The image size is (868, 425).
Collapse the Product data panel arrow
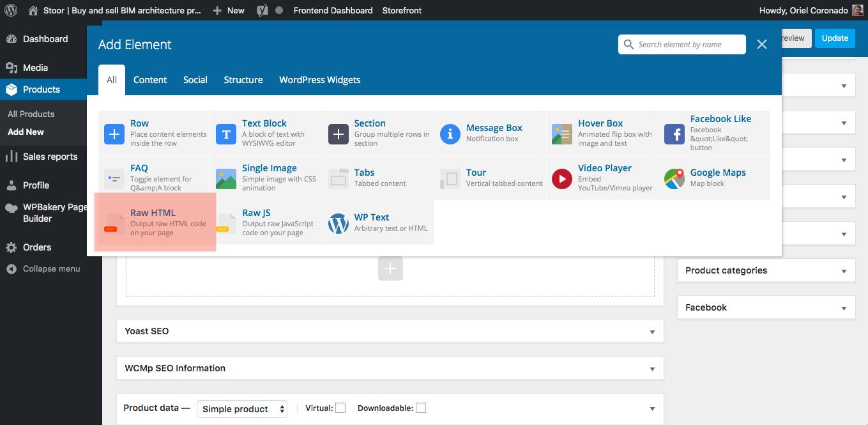click(652, 408)
